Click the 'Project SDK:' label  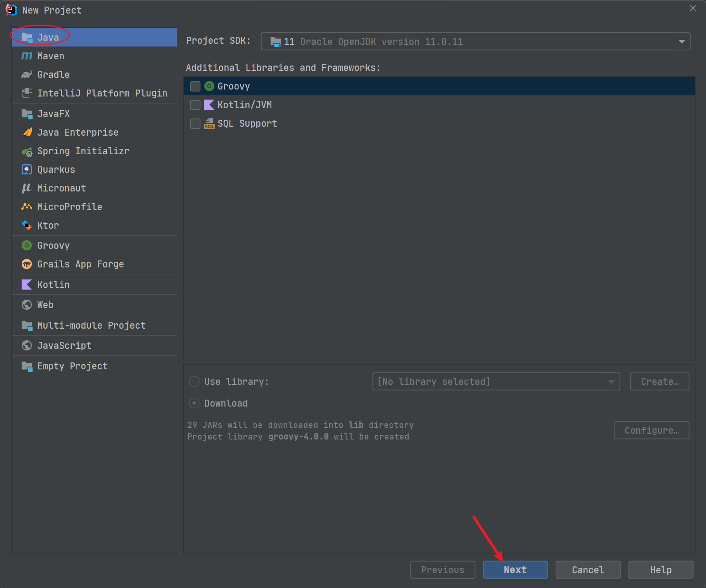(x=218, y=41)
